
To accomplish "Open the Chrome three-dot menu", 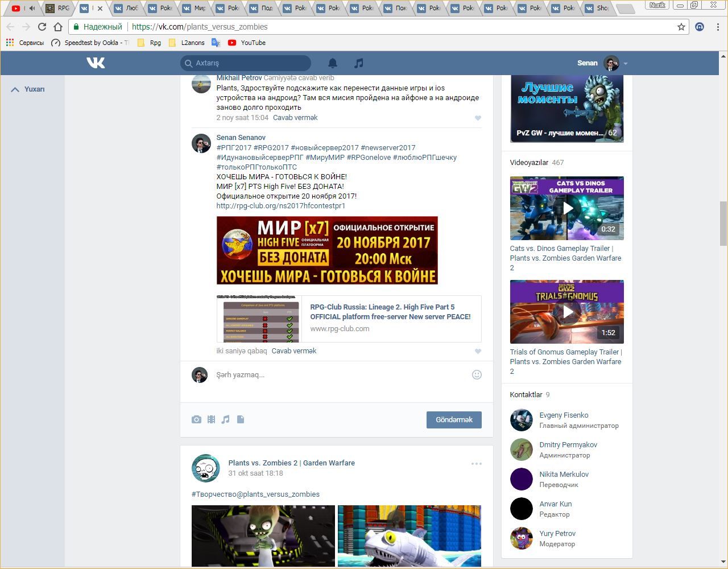I will pyautogui.click(x=718, y=27).
